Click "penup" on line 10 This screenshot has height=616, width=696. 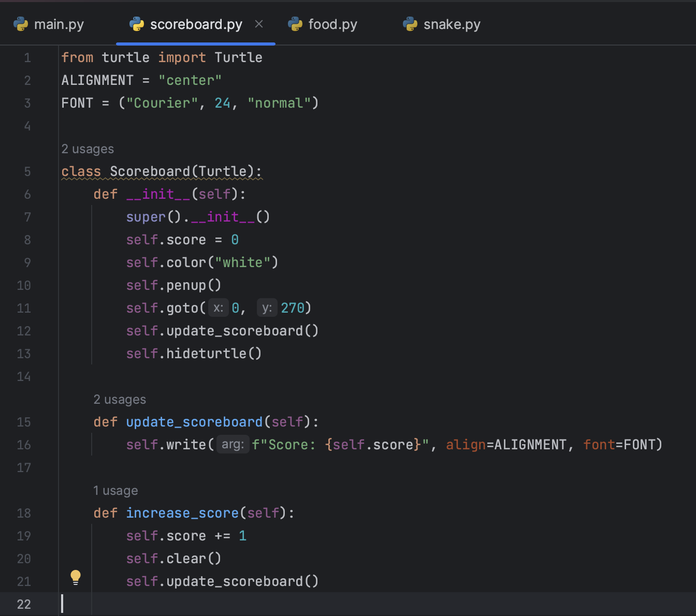(186, 285)
